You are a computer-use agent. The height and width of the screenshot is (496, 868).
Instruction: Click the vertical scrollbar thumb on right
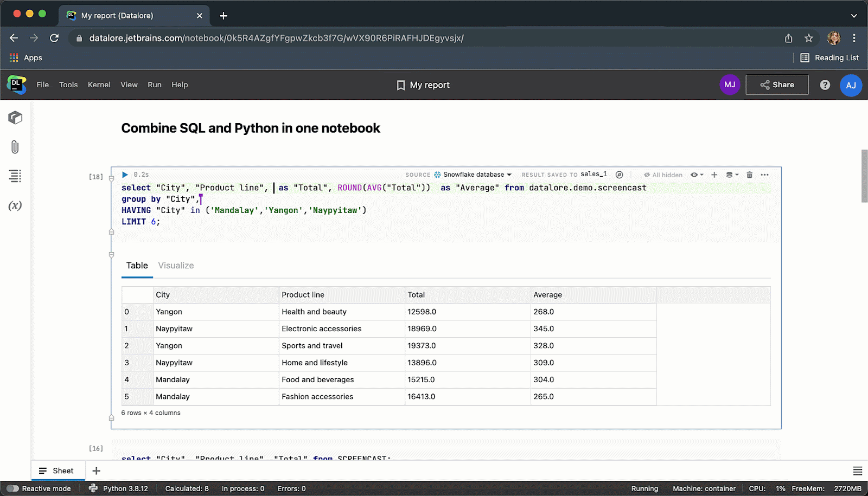coord(864,176)
